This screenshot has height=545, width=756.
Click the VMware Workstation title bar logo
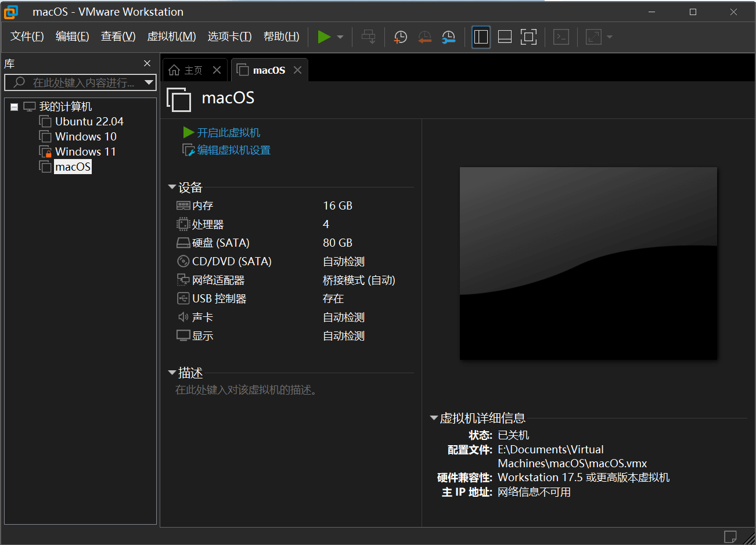pos(11,12)
